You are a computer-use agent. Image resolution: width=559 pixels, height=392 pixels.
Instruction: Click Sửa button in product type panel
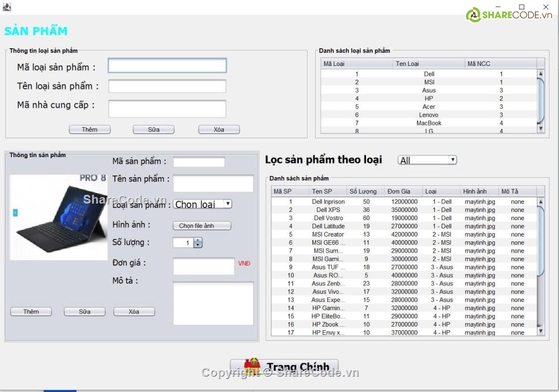coord(154,129)
